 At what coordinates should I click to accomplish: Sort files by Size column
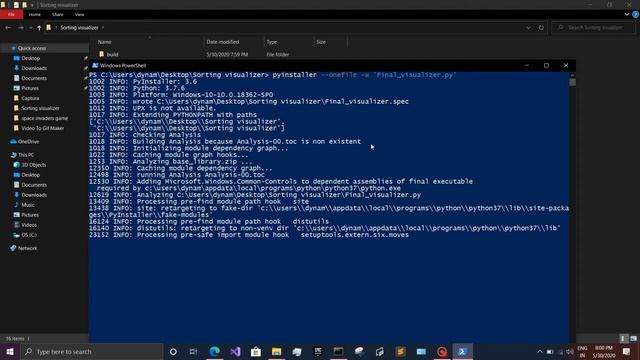click(321, 42)
